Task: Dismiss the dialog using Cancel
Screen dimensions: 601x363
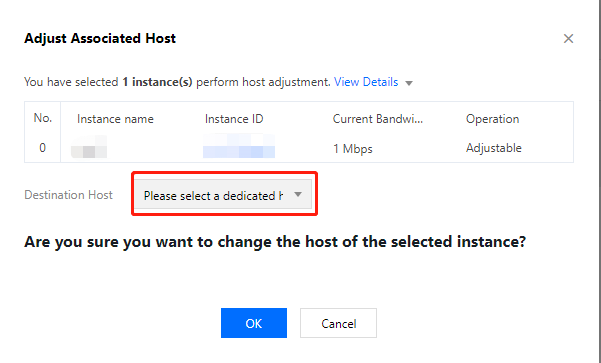Action: pos(338,323)
